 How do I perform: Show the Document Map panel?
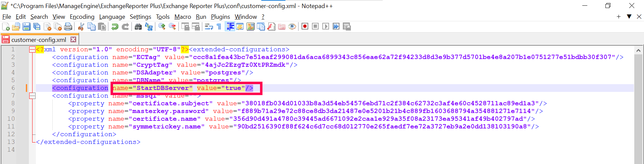[250, 26]
